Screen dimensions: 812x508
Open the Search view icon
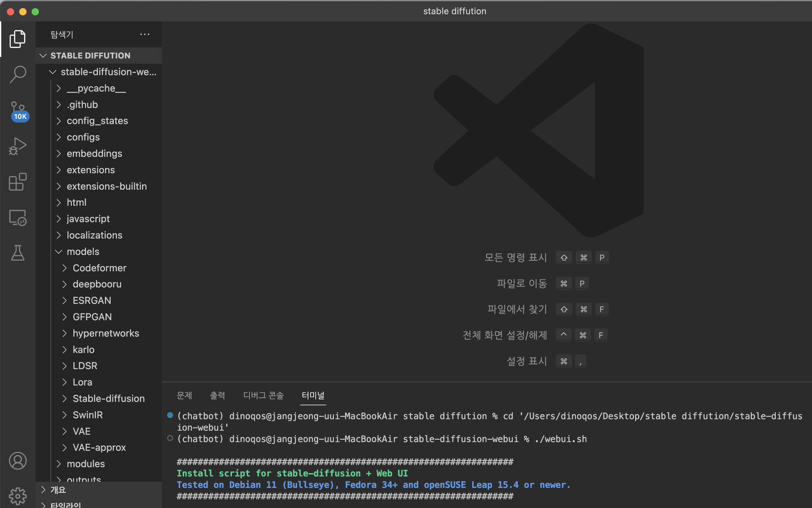pos(17,75)
